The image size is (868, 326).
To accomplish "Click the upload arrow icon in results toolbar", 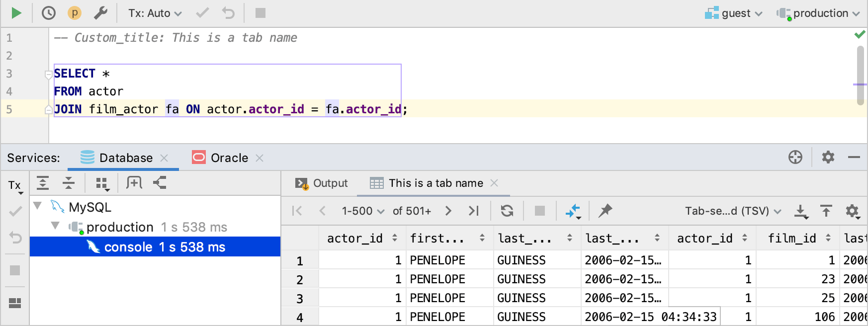I will point(826,211).
